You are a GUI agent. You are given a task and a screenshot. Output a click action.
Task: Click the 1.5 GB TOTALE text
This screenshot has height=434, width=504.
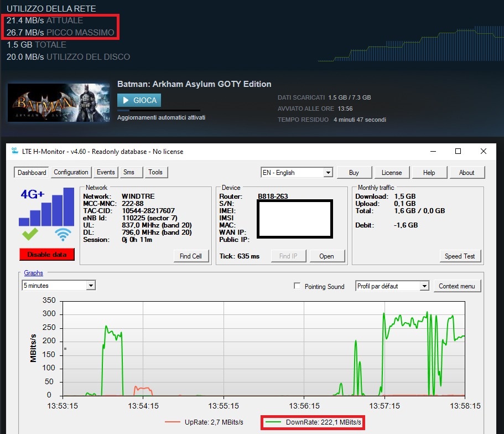[x=37, y=45]
